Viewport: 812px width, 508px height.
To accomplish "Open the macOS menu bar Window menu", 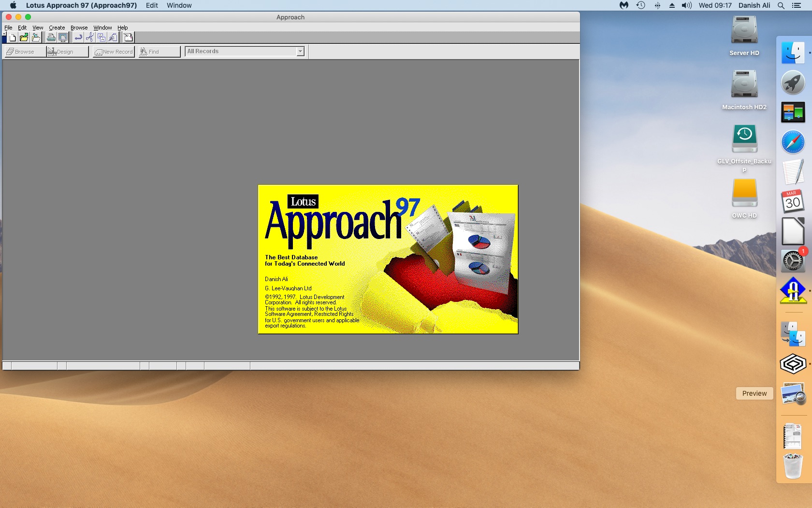I will (179, 5).
